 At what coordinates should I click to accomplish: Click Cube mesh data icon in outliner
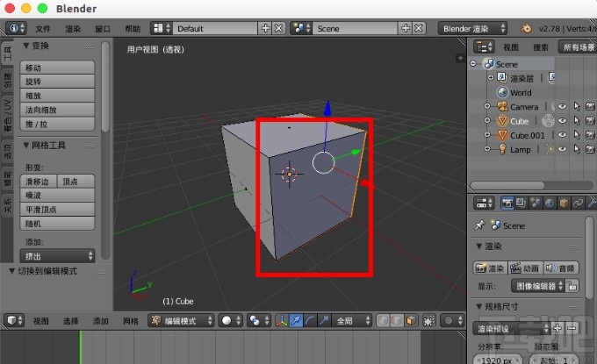click(x=548, y=121)
